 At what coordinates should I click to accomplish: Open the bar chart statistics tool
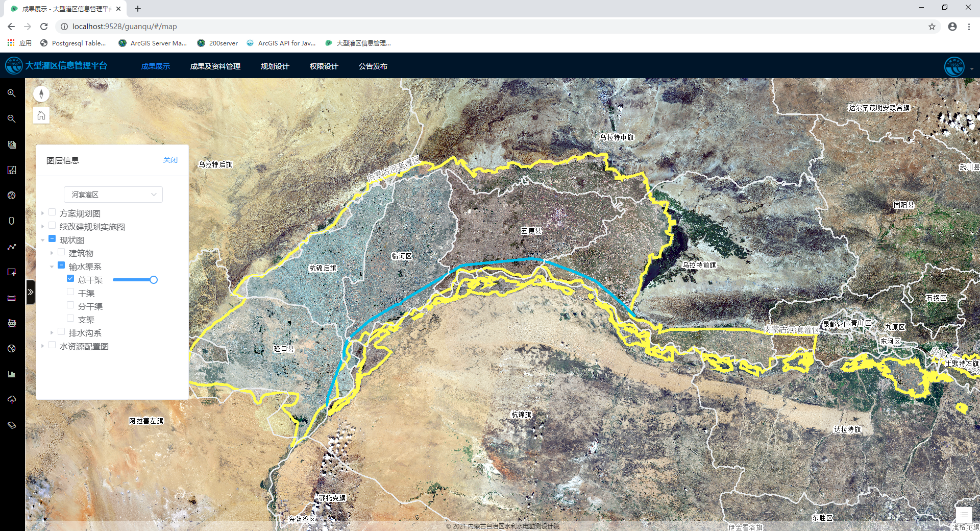coord(11,374)
